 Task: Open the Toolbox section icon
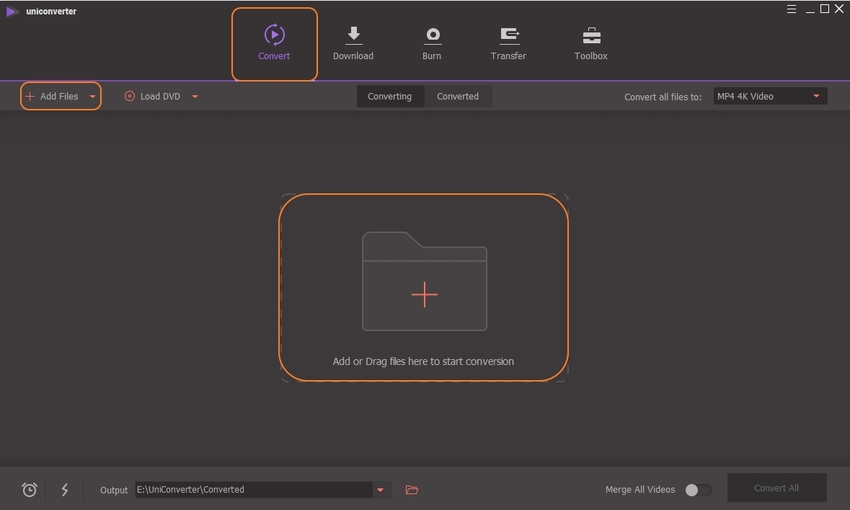(x=591, y=35)
